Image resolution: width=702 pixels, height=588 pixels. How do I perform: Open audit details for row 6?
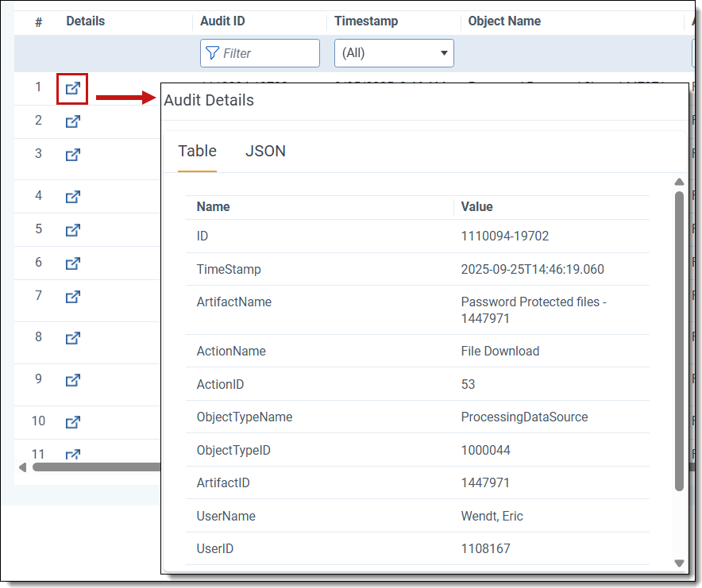click(72, 263)
